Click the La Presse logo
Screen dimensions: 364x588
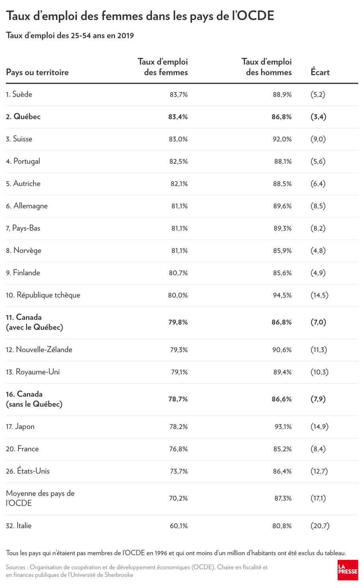pos(347,569)
